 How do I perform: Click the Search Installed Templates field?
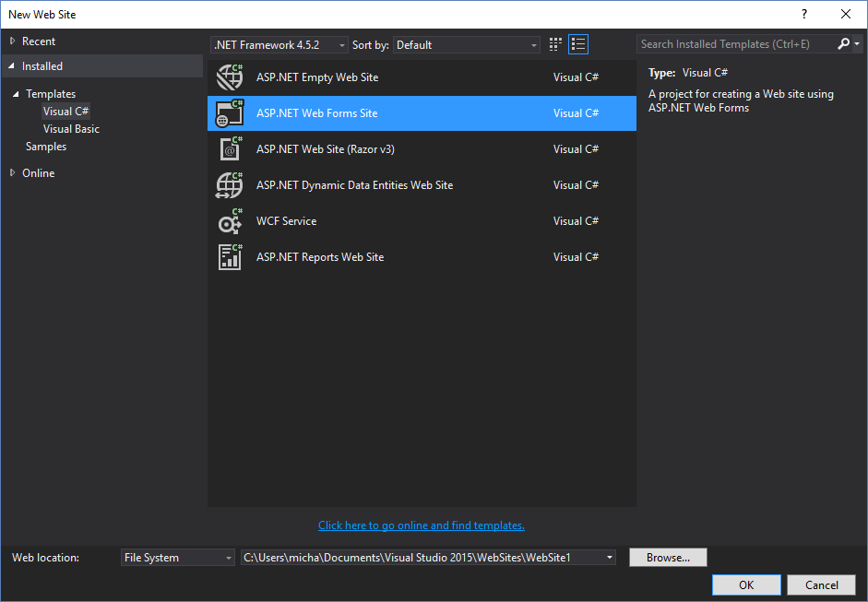(x=736, y=43)
